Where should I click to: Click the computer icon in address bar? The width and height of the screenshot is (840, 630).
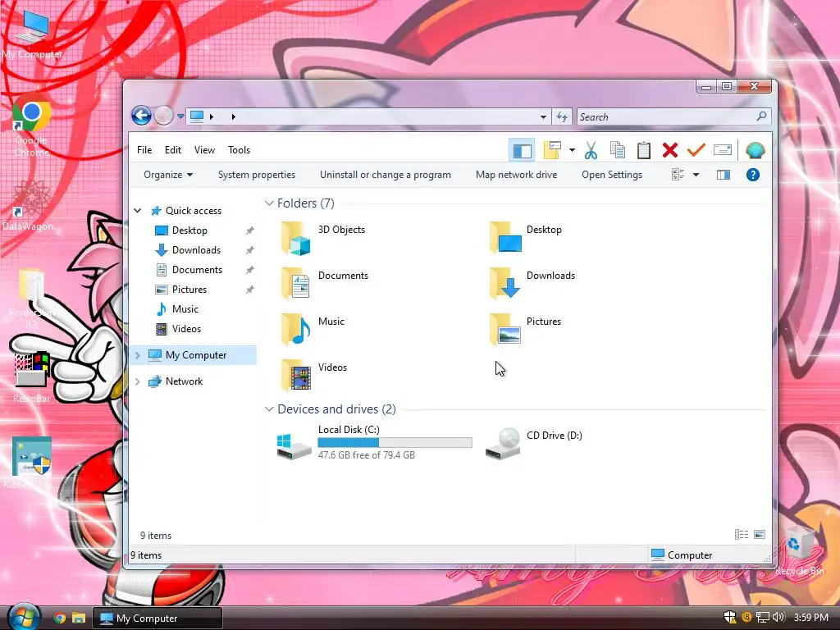[197, 116]
